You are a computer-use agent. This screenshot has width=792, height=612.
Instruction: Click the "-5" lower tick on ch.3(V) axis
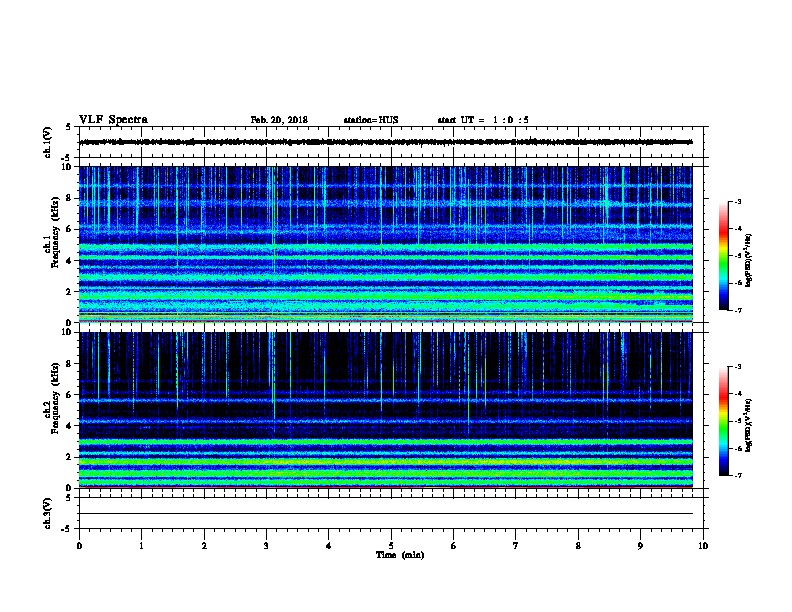click(67, 529)
